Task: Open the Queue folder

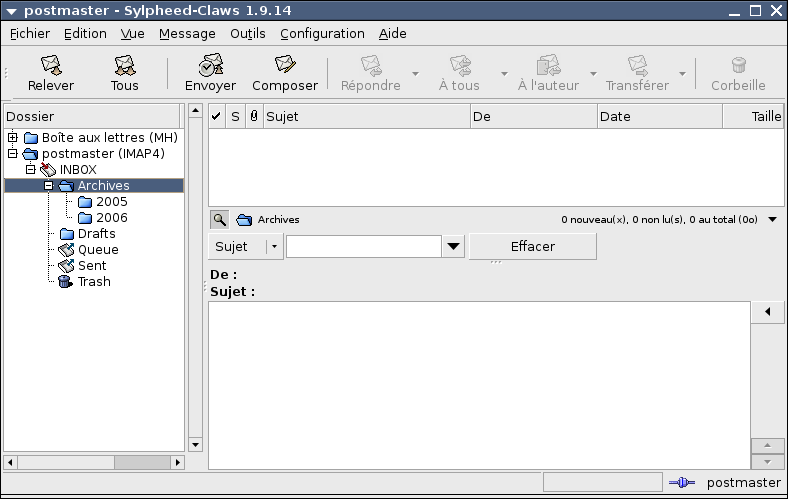Action: [x=98, y=250]
